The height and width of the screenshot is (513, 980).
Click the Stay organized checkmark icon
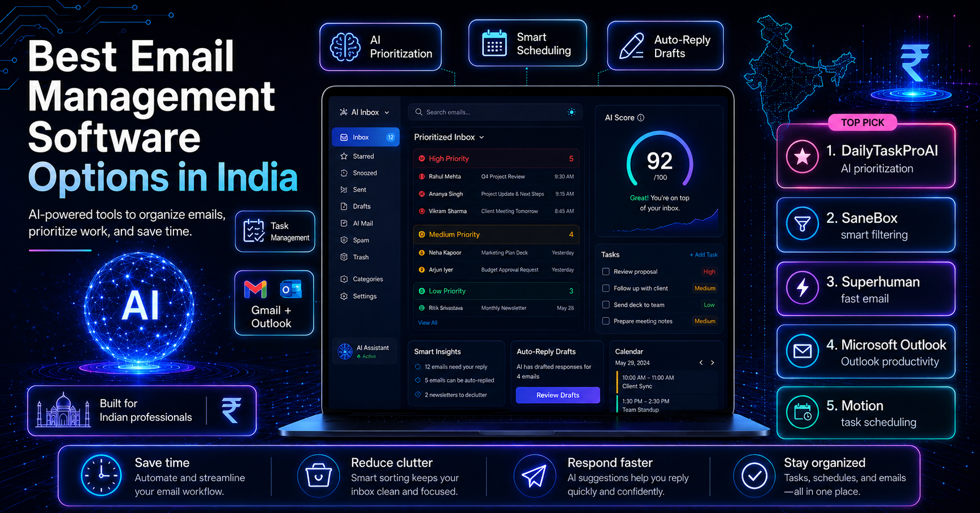754,476
